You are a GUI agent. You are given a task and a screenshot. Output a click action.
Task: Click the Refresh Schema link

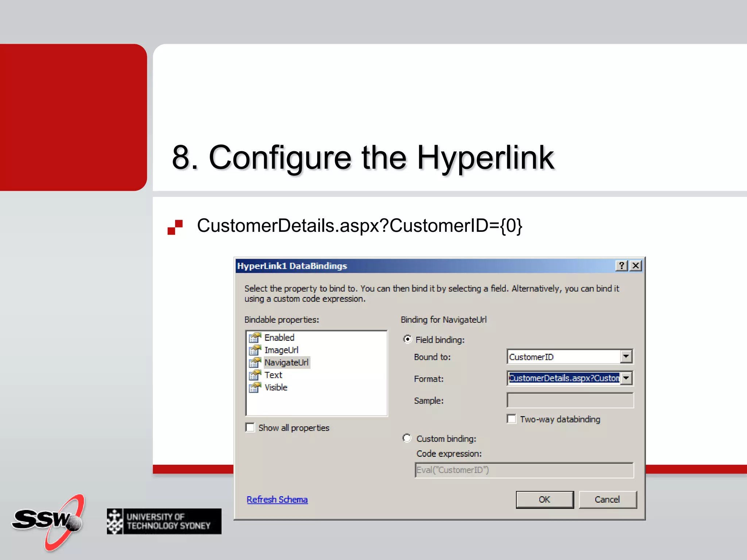coord(277,499)
